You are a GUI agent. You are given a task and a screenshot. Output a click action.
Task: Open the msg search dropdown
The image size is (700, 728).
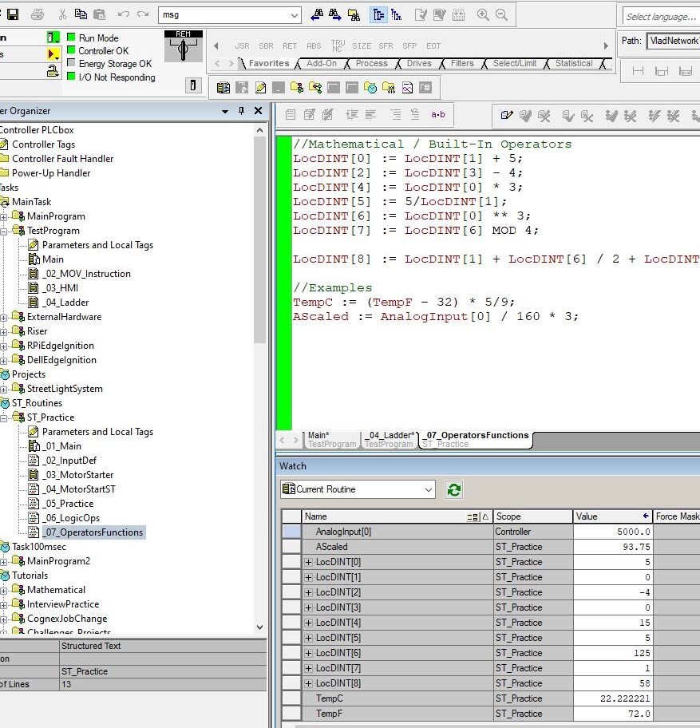[295, 14]
